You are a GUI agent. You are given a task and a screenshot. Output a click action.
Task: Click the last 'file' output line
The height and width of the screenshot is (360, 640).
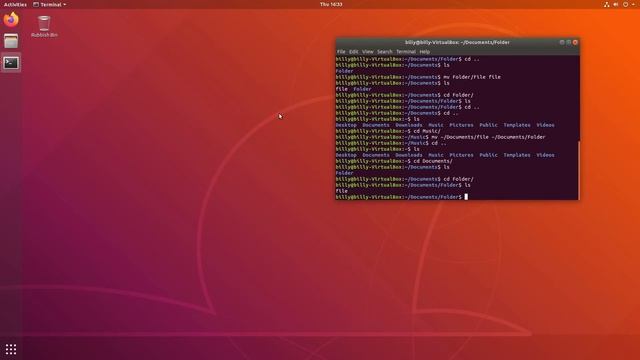tap(342, 191)
